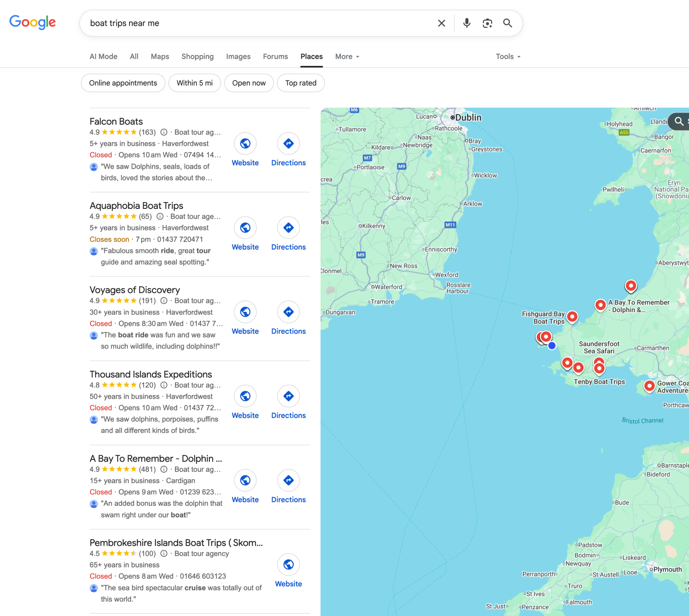Enable the Within 5 mi filter
Image resolution: width=689 pixels, height=616 pixels.
coord(194,83)
